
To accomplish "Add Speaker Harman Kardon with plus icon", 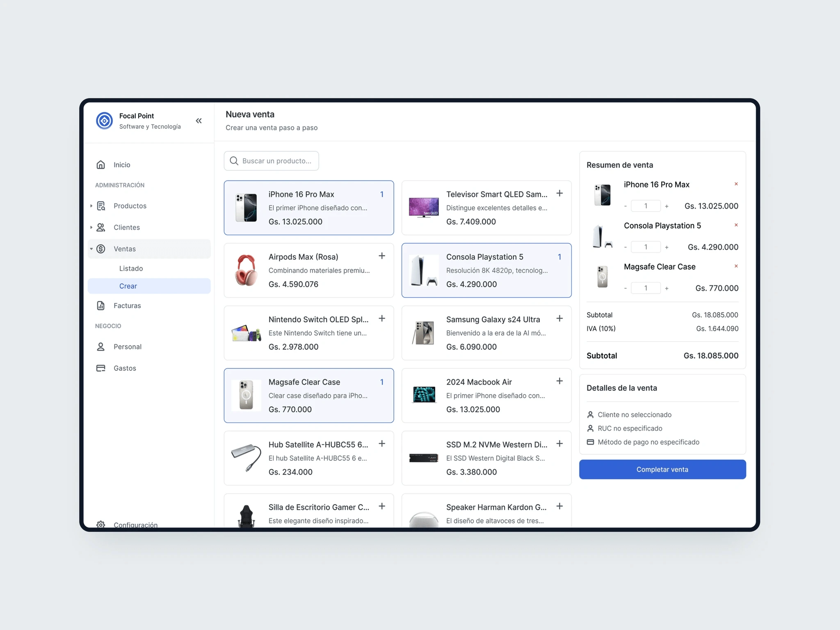I will [559, 506].
